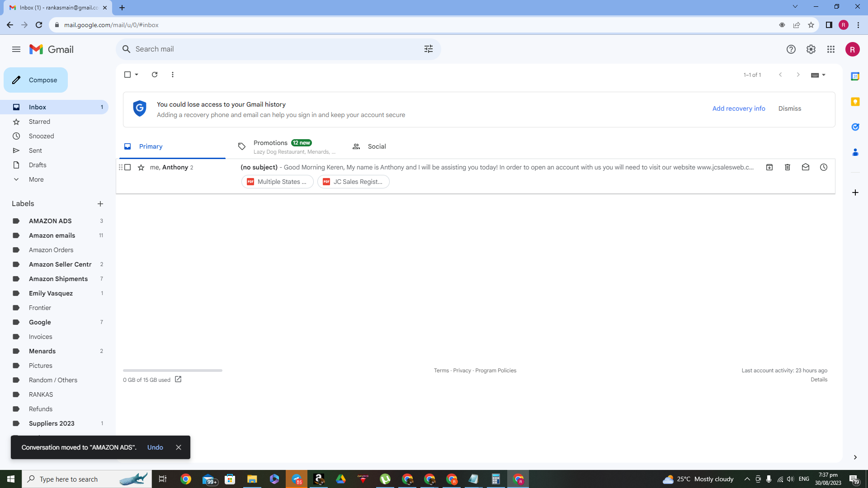868x488 pixels.
Task: Open the Chrome three-dot menu
Action: (x=858, y=25)
